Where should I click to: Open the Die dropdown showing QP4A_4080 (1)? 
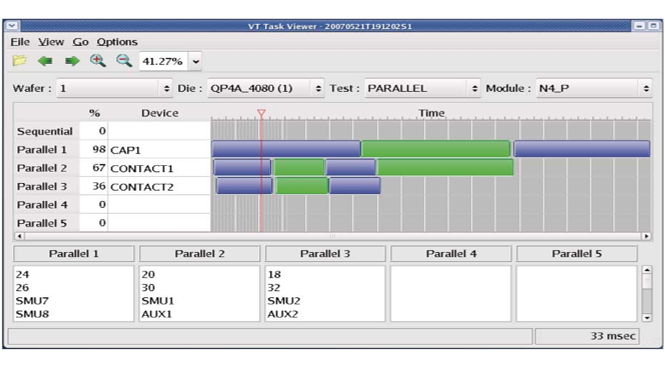point(265,88)
